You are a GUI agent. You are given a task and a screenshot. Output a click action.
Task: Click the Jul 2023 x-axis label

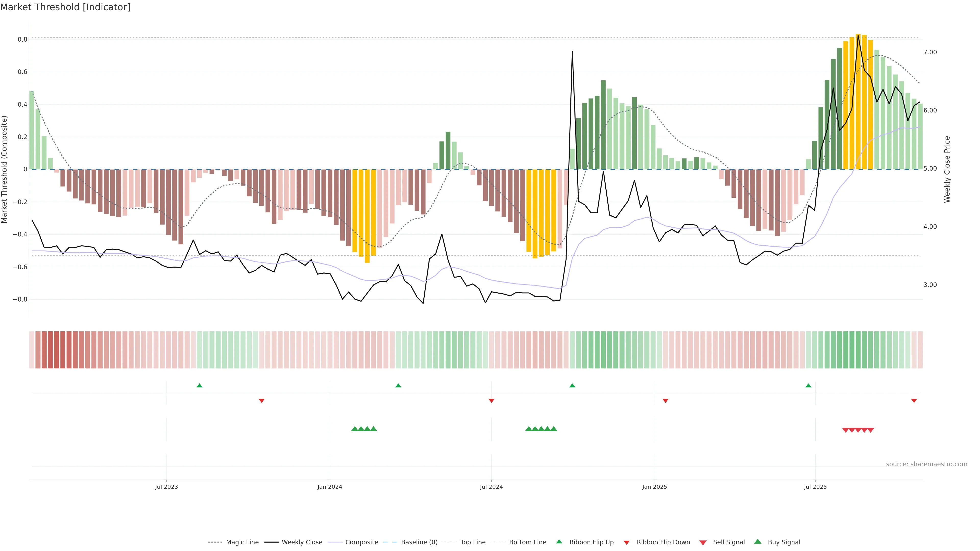tap(166, 487)
